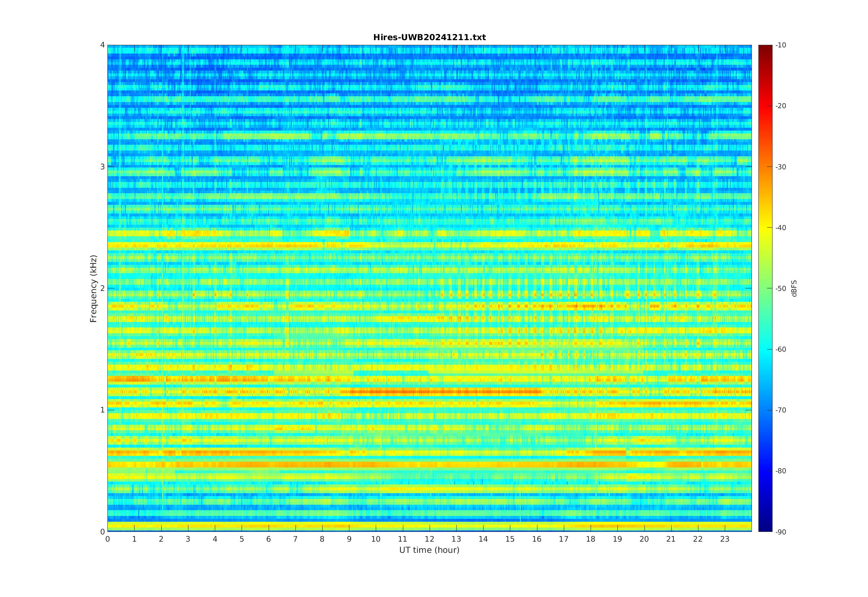Click the y-axis tick label 3

pos(102,167)
